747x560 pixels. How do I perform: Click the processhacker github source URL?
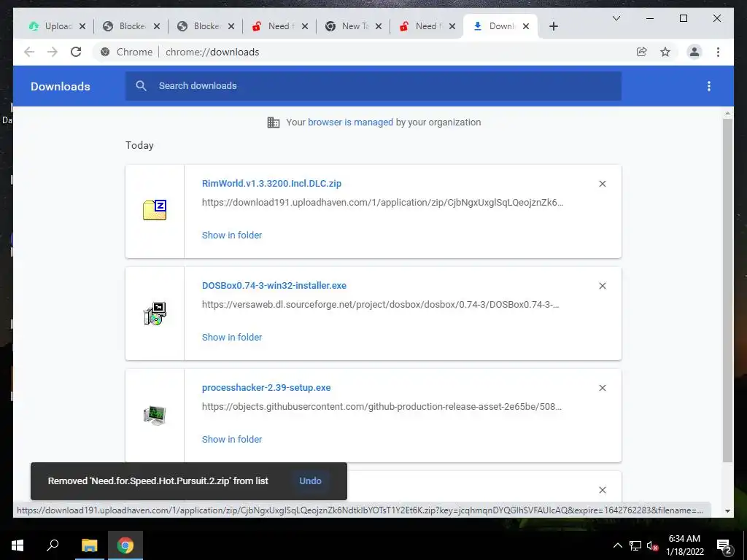point(382,407)
